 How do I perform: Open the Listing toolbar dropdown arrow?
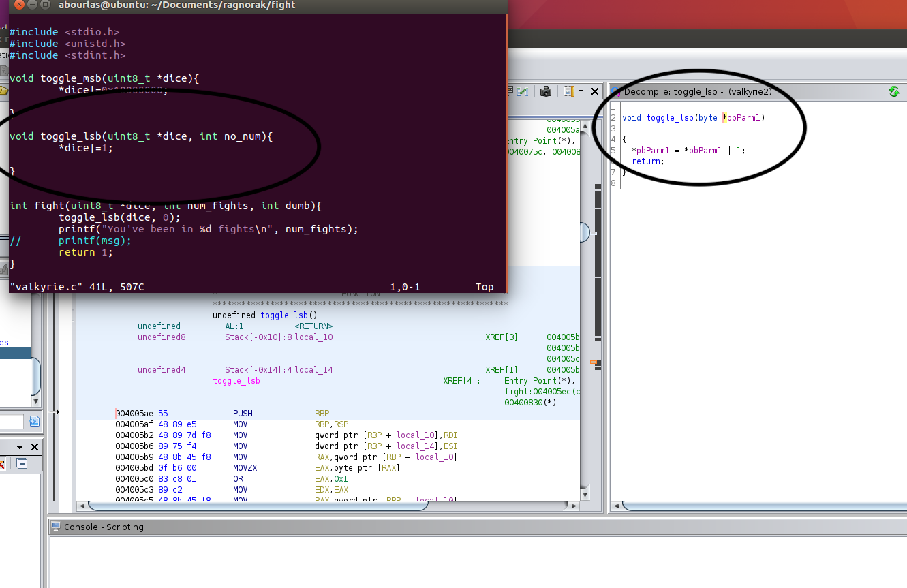(x=579, y=91)
